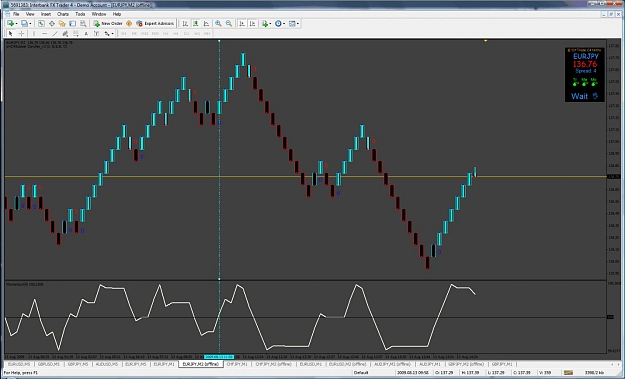Switch to M15 timeframe button
This screenshot has width=625, height=379.
[x=144, y=33]
